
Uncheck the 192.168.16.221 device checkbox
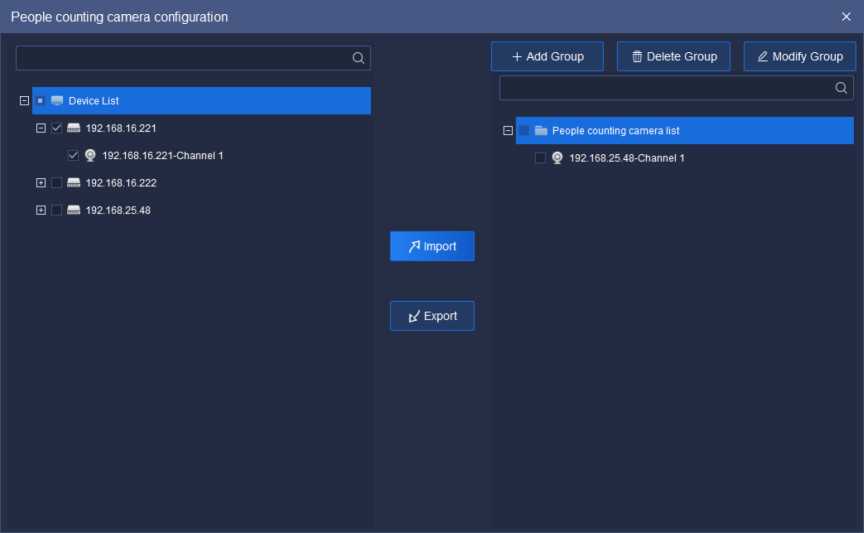(x=57, y=128)
